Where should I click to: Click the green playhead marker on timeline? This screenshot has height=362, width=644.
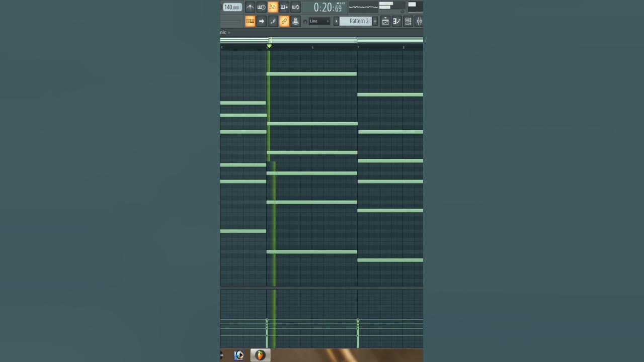[269, 46]
